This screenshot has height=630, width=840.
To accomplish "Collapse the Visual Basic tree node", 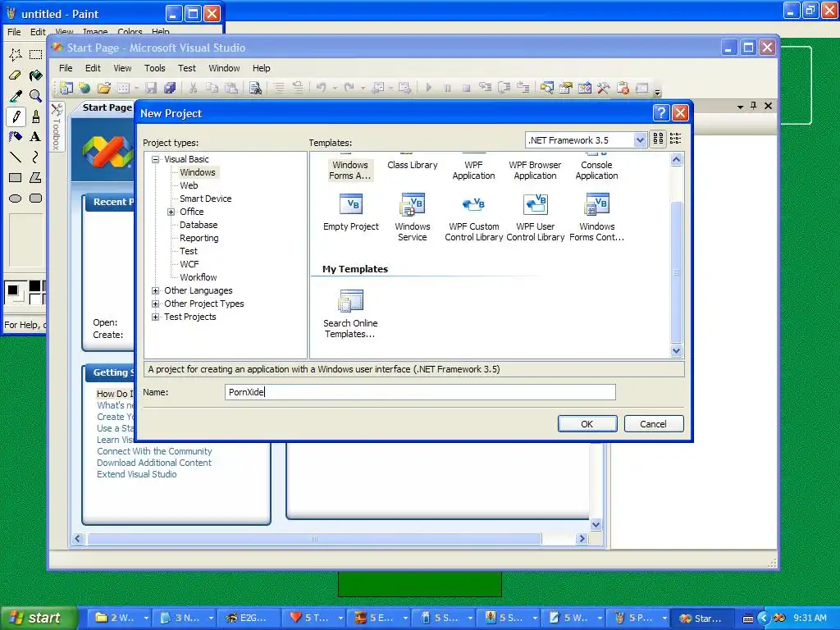I will point(155,159).
